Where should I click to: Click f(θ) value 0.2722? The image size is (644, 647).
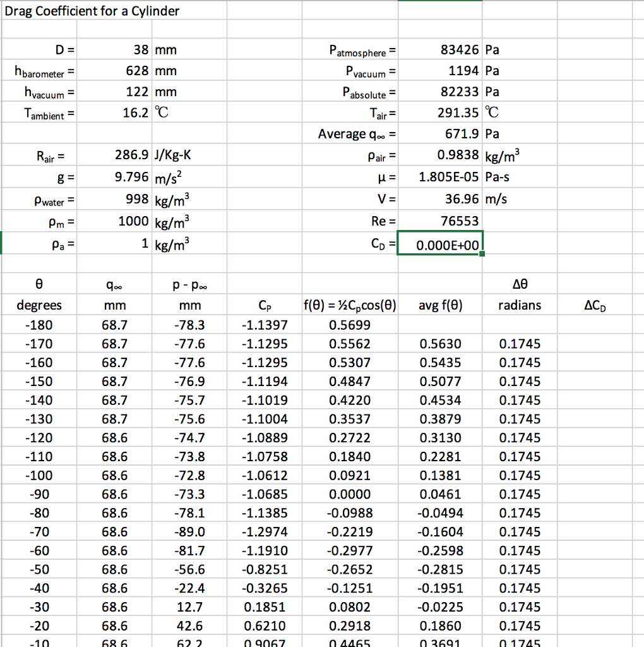coord(350,438)
